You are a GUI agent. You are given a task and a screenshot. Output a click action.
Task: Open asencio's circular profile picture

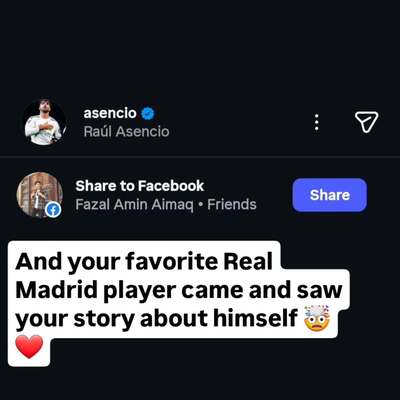tap(44, 122)
